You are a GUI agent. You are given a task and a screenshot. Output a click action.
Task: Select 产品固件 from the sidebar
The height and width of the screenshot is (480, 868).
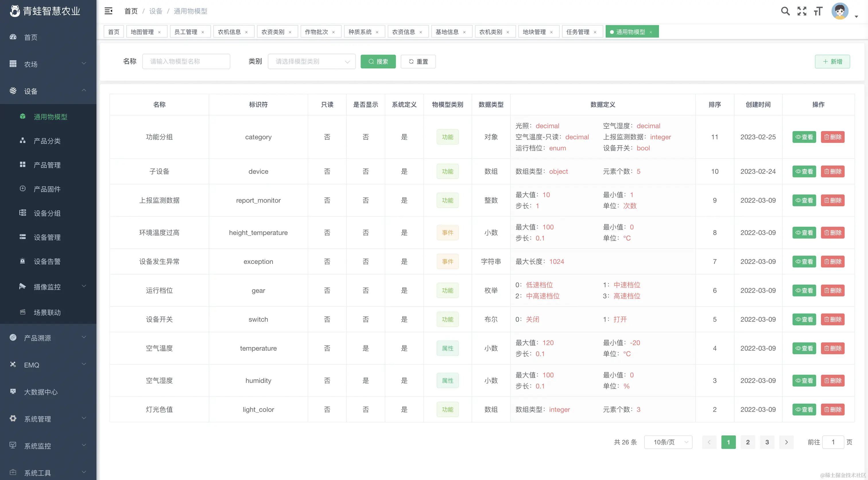[46, 189]
